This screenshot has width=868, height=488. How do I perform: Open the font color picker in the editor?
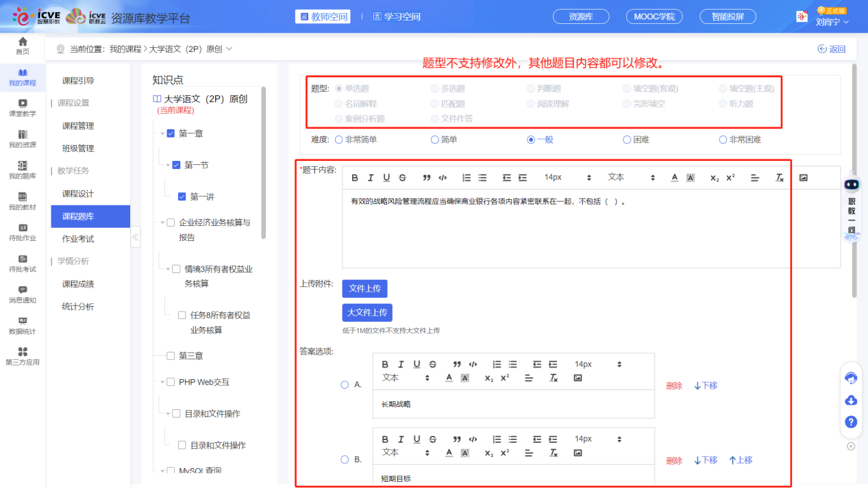pos(675,178)
